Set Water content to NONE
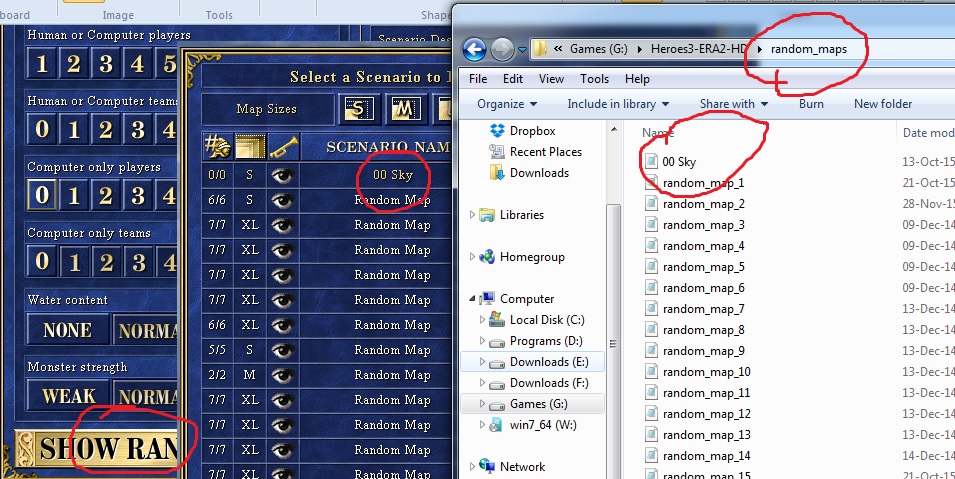 pos(68,330)
